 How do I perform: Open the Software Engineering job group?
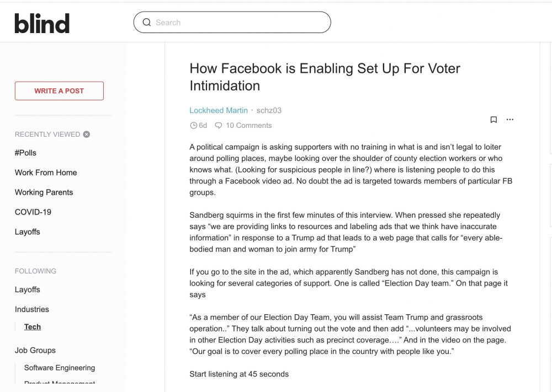tap(60, 368)
